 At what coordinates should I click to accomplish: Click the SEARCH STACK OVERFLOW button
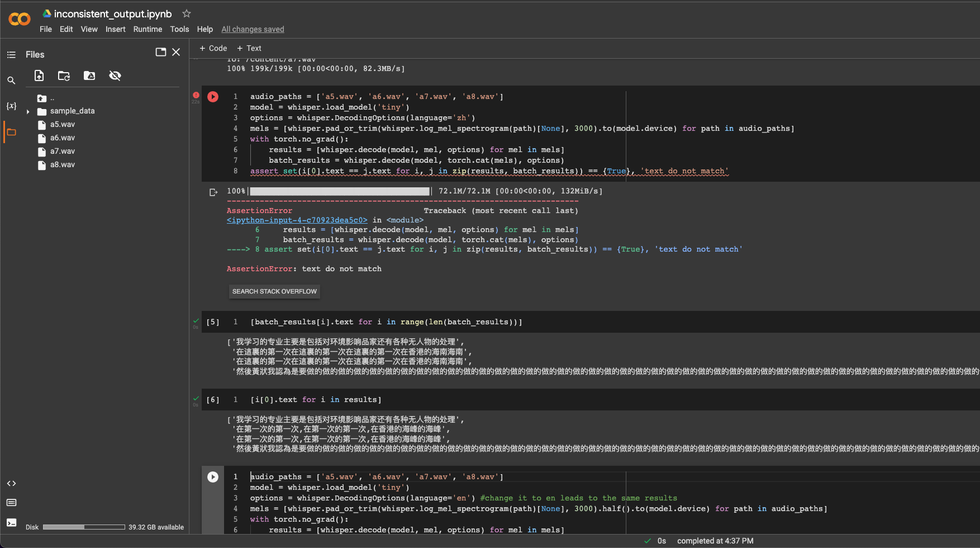(274, 291)
